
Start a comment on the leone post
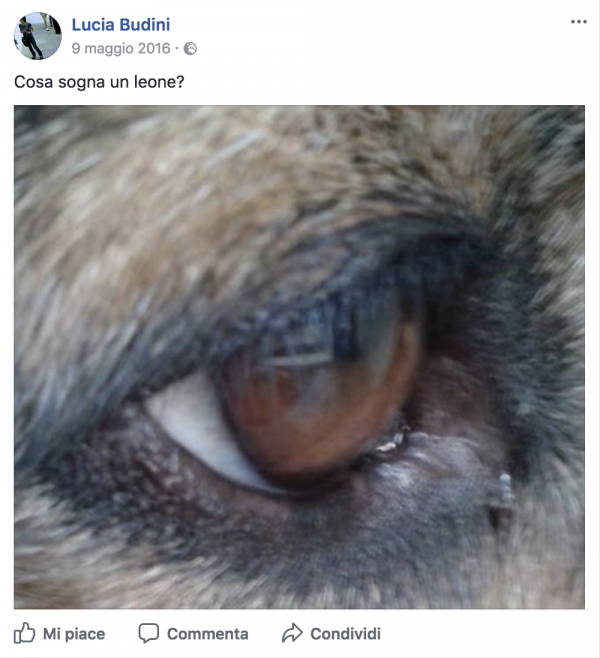[193, 633]
